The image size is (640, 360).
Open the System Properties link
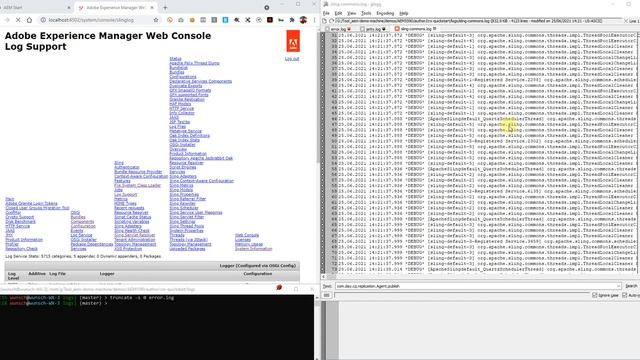(186, 231)
